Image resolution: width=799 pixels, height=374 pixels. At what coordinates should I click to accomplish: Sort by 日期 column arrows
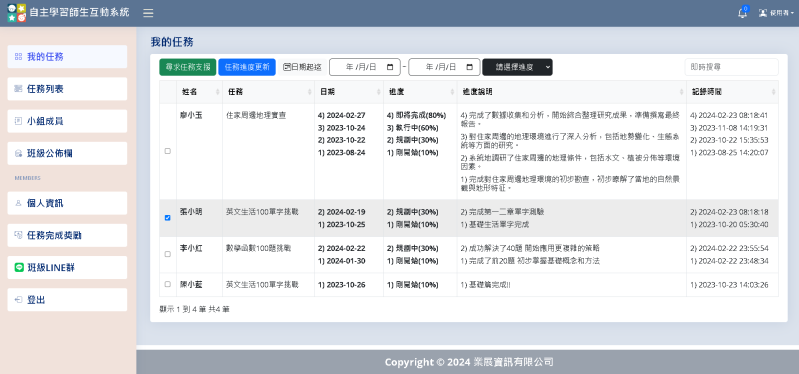(379, 92)
